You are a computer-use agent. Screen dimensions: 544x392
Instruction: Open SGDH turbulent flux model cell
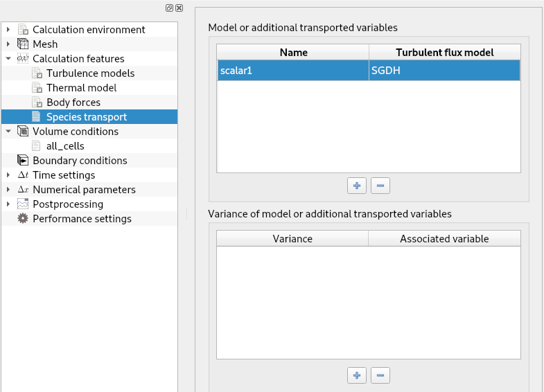point(444,71)
